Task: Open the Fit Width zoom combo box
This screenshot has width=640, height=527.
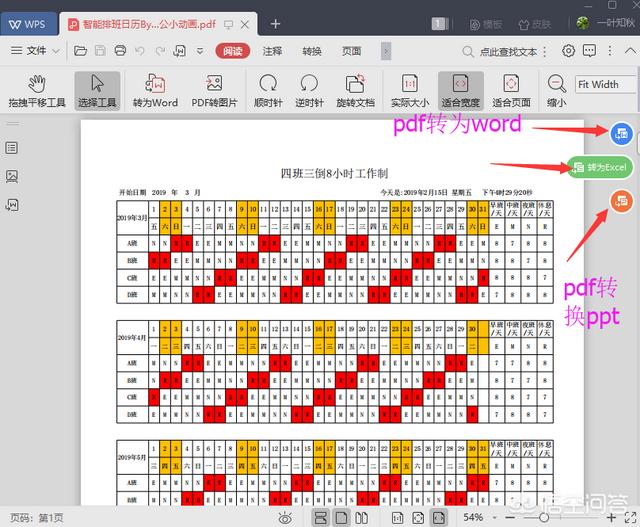Action: [x=606, y=84]
